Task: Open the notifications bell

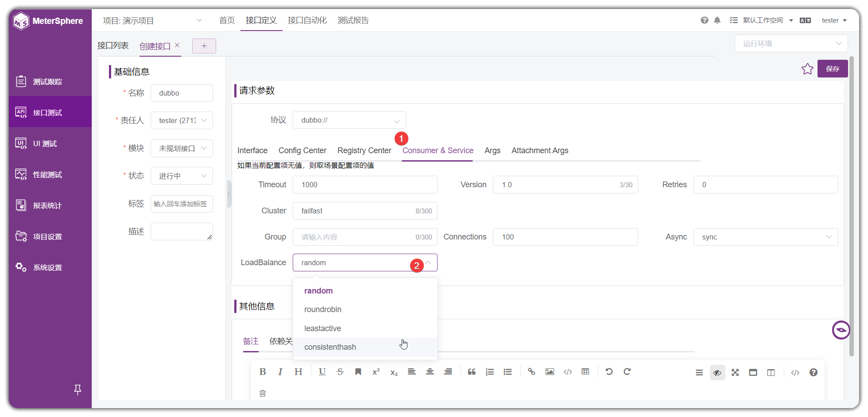Action: [717, 20]
